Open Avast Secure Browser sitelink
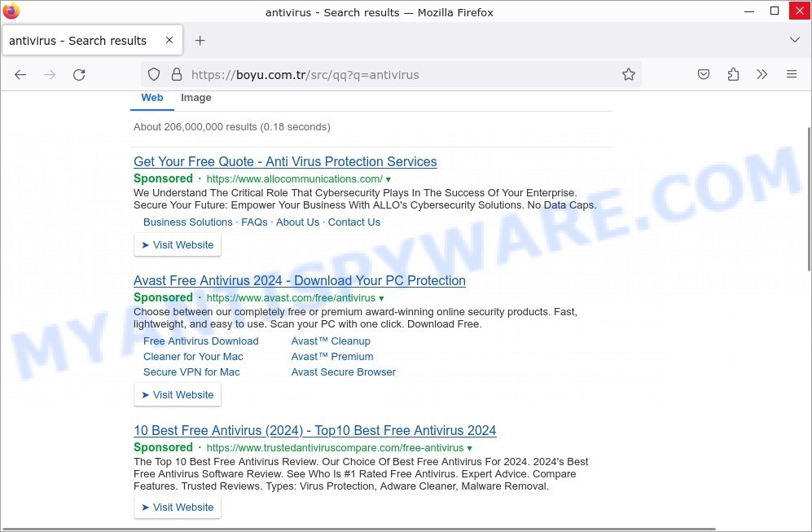 tap(344, 372)
